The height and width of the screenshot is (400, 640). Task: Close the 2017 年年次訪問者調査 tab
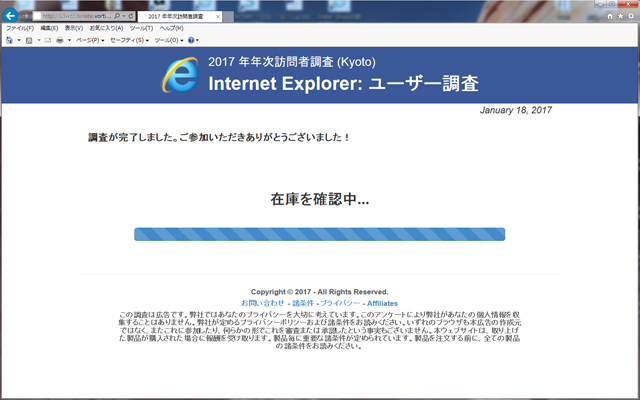coord(218,17)
